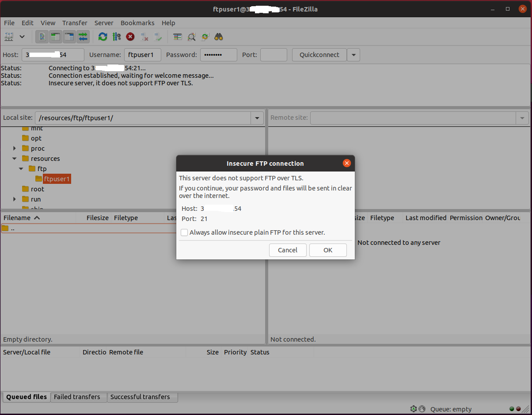Sort local list by Filename column
The width and height of the screenshot is (532, 415).
tap(38, 218)
